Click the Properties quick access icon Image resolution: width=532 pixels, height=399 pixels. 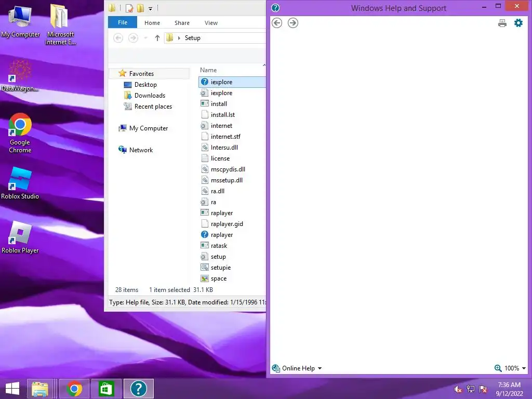(129, 8)
